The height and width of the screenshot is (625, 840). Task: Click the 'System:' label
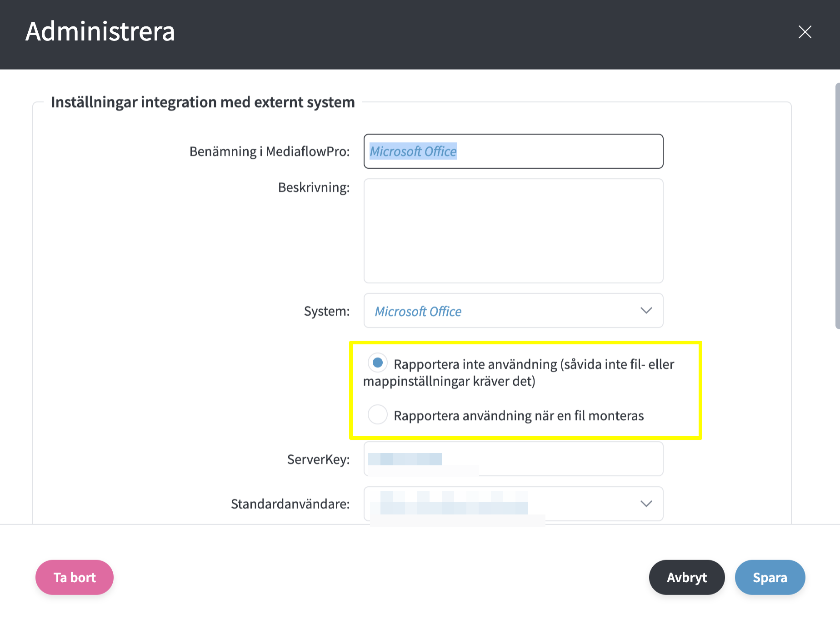coord(327,311)
